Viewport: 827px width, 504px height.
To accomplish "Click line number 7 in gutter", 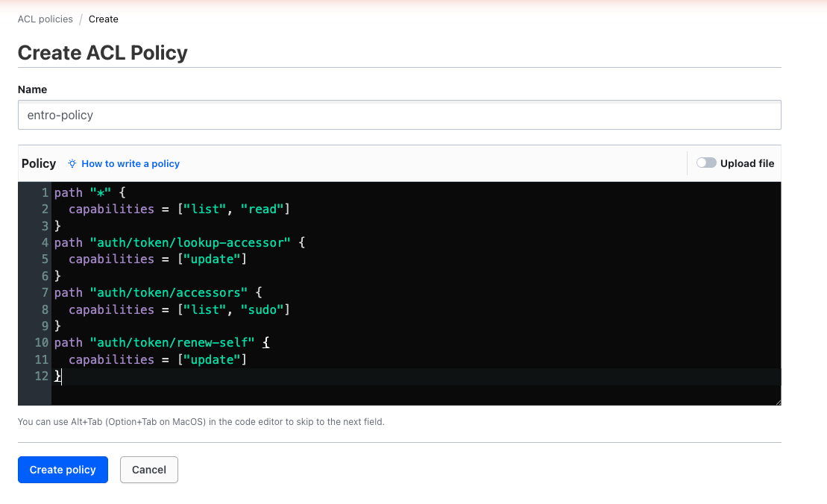I will click(45, 292).
